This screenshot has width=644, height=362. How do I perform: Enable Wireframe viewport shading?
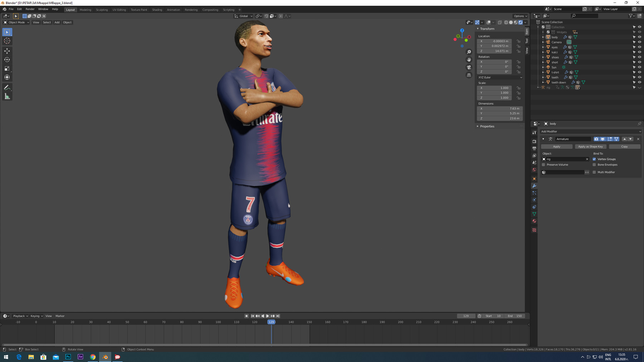[x=506, y=22]
